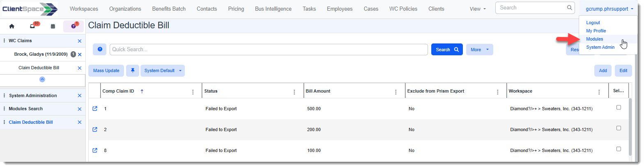The width and height of the screenshot is (644, 168).
Task: Click the Mass Update button
Action: [106, 70]
